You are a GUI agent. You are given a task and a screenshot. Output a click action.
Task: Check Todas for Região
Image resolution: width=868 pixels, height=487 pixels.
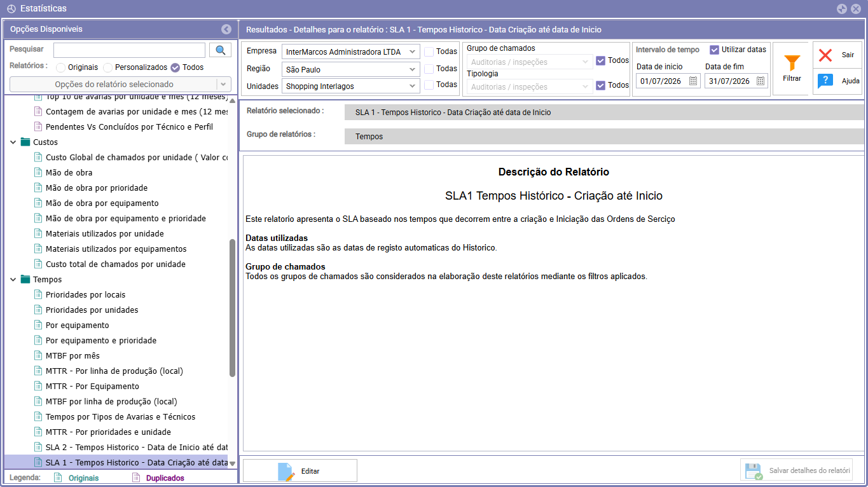429,69
